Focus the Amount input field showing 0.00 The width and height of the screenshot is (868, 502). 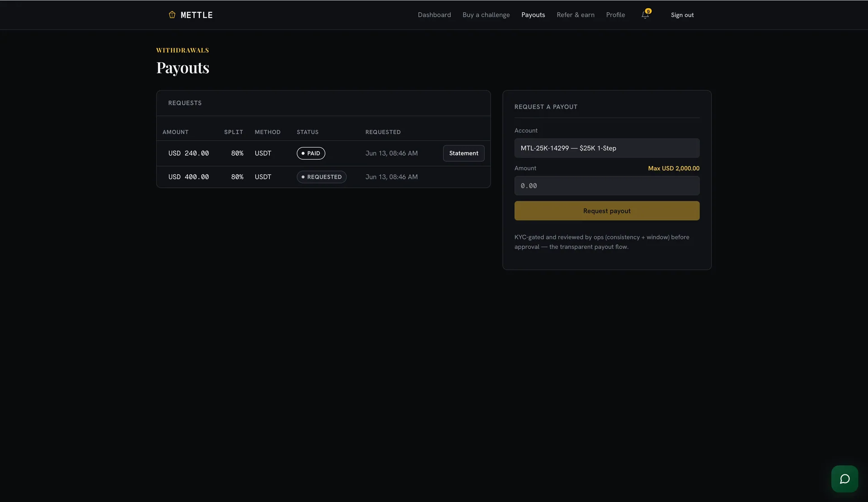tap(607, 185)
